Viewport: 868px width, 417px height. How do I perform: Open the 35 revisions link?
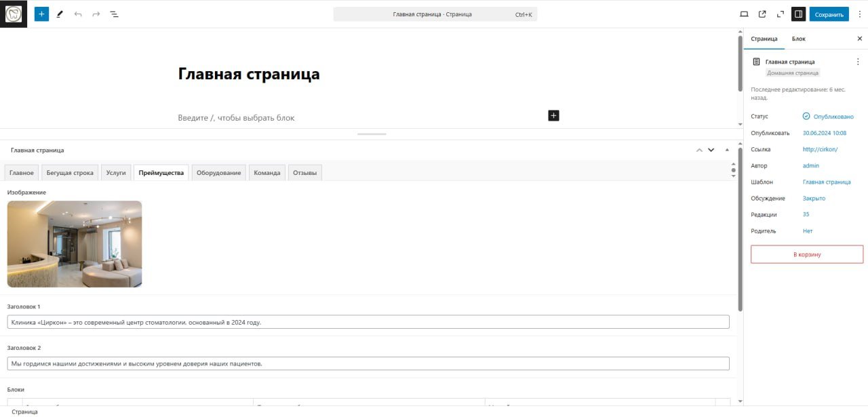806,214
